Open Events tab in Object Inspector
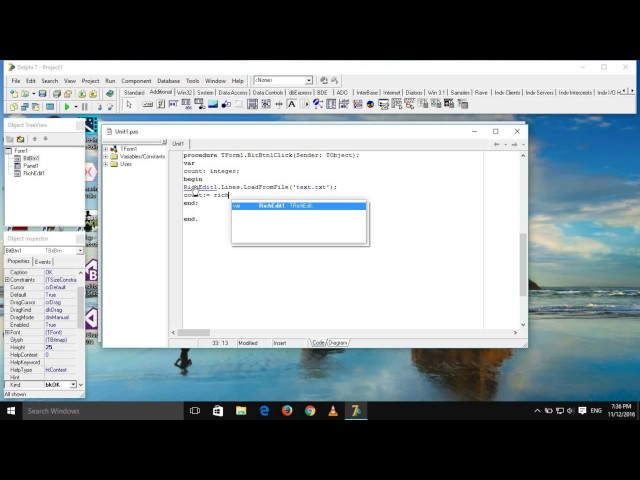The width and height of the screenshot is (640, 480). (x=43, y=262)
